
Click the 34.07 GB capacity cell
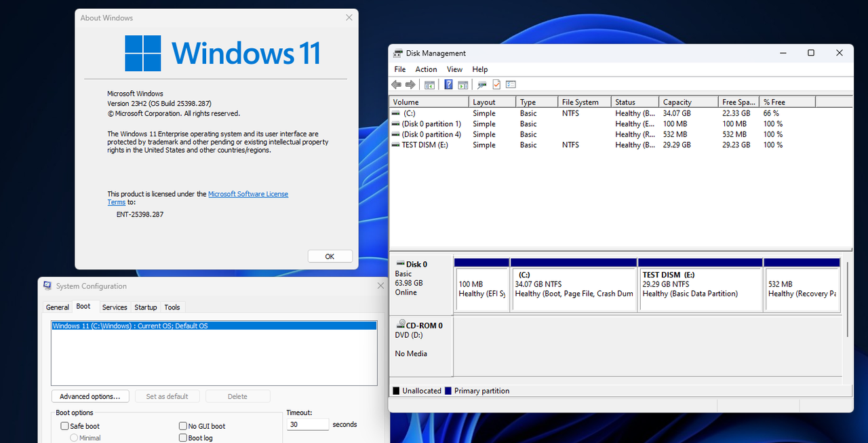[677, 113]
